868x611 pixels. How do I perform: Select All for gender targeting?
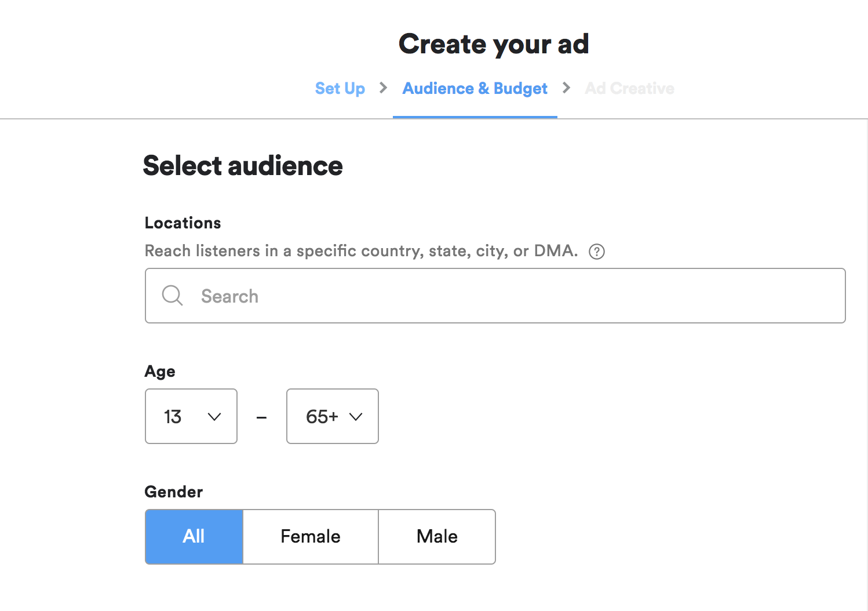194,536
